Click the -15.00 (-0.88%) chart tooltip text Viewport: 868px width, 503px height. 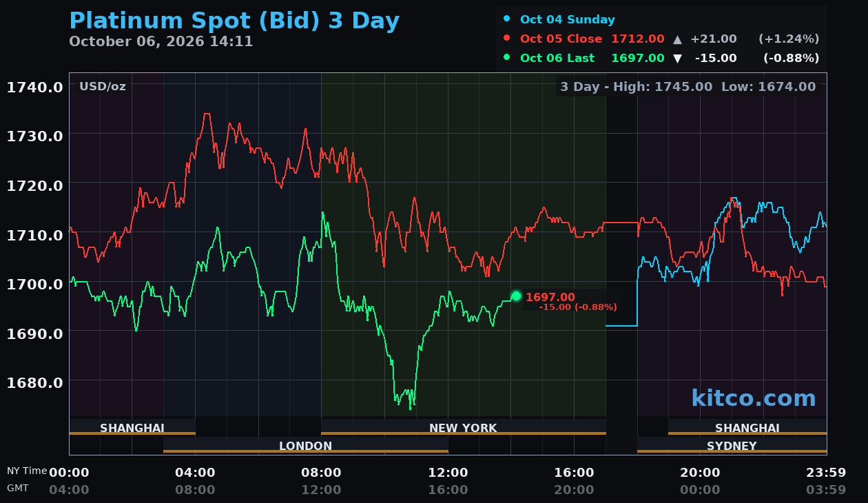tap(578, 307)
